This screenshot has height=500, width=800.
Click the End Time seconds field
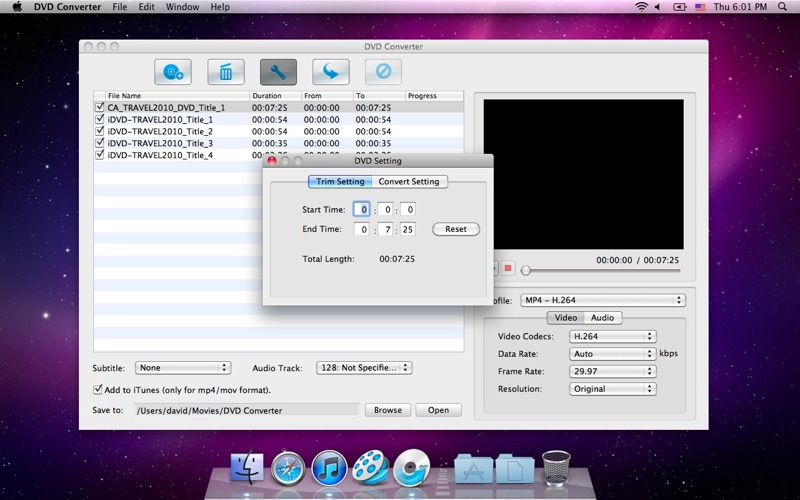[408, 229]
